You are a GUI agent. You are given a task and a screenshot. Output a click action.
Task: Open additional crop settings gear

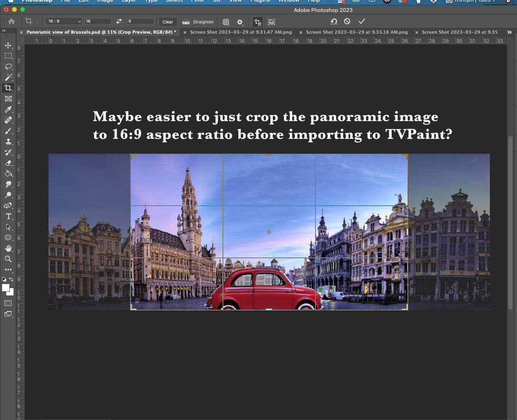(240, 22)
